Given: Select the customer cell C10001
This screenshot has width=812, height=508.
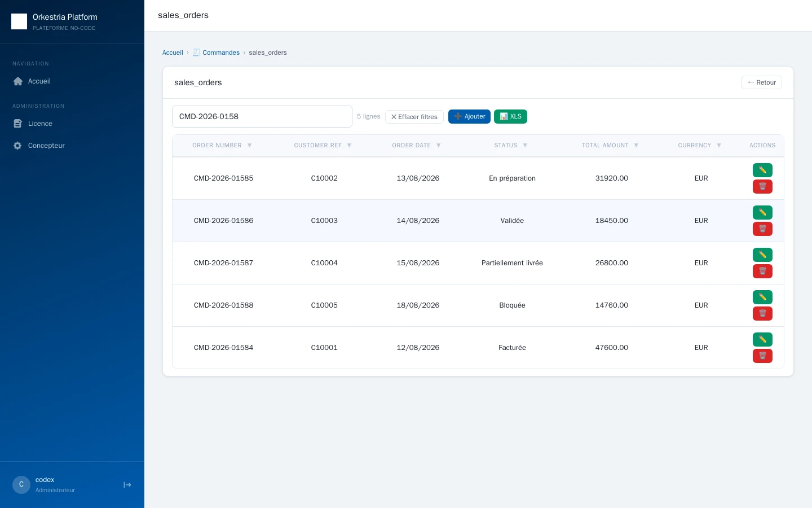Looking at the screenshot, I should pos(324,348).
